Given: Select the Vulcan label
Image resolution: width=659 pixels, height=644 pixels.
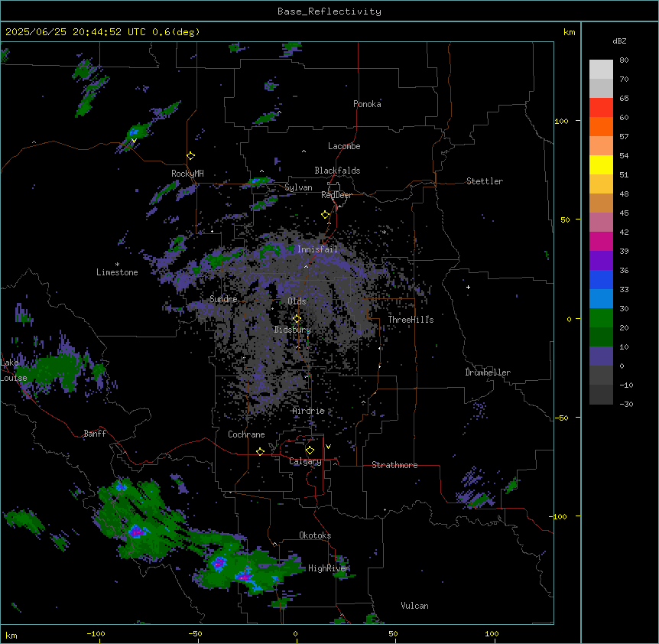Looking at the screenshot, I should click(x=415, y=606).
